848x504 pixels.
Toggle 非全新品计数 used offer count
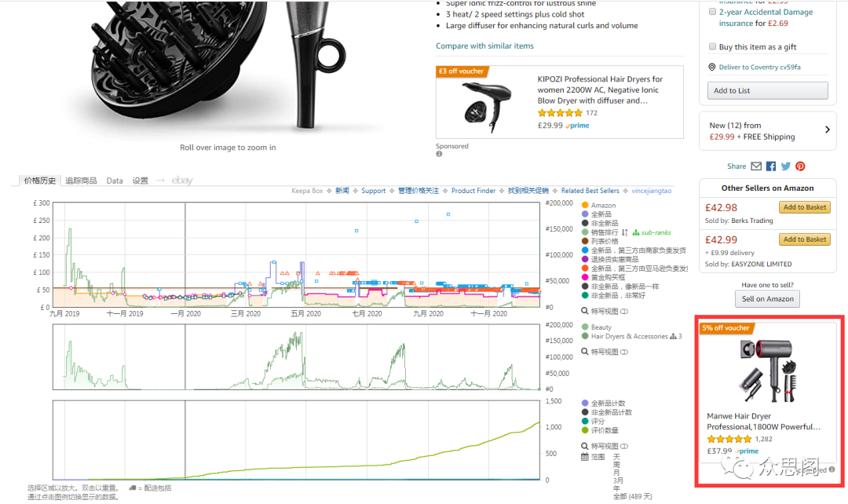pos(585,413)
